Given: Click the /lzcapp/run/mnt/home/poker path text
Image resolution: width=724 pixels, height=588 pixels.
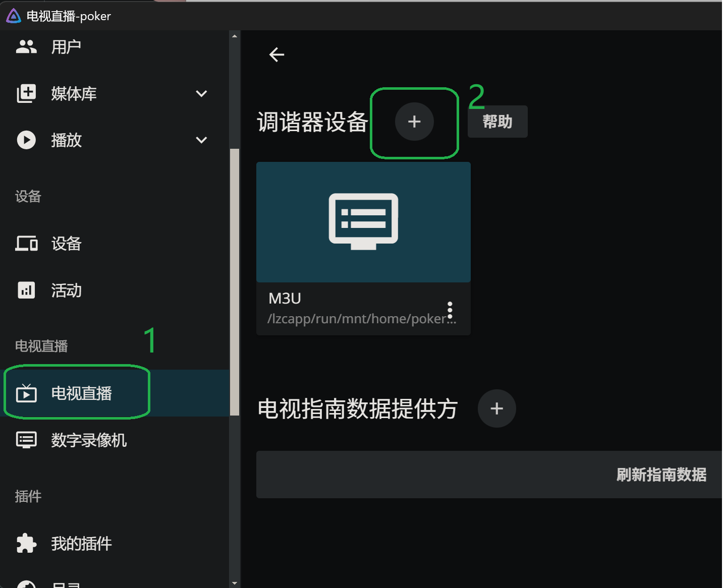Looking at the screenshot, I should click(362, 319).
